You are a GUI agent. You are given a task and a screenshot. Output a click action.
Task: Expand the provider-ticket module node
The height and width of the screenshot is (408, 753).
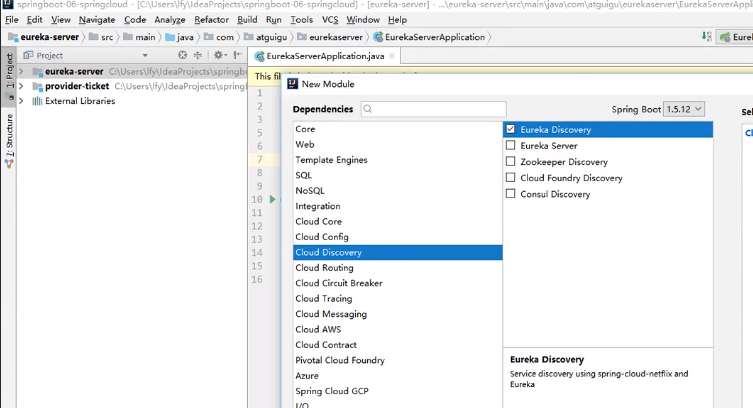(x=21, y=86)
